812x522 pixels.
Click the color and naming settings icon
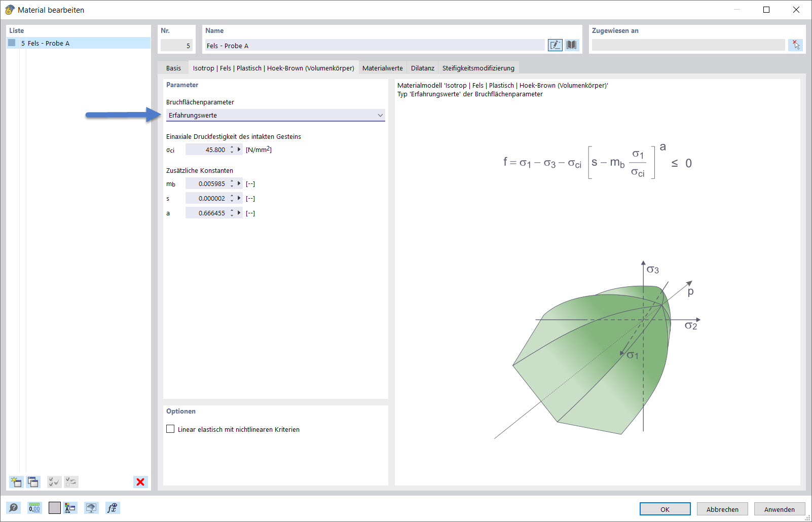pyautogui.click(x=70, y=508)
